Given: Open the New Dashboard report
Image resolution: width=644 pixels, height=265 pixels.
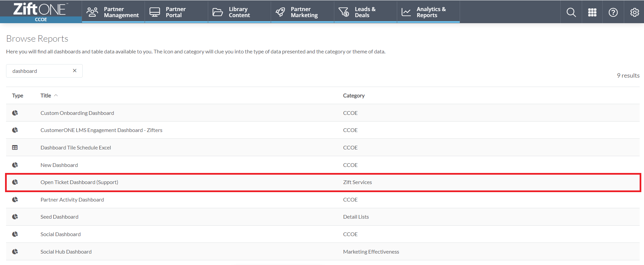Looking at the screenshot, I should 59,165.
